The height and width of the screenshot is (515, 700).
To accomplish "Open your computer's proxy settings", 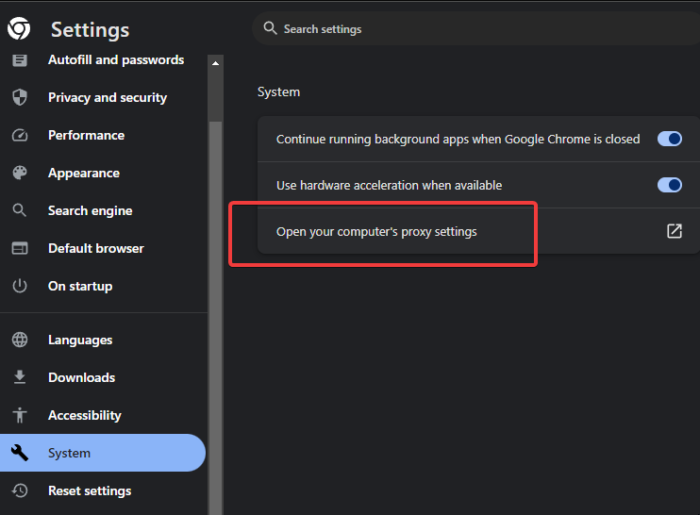I will point(376,232).
